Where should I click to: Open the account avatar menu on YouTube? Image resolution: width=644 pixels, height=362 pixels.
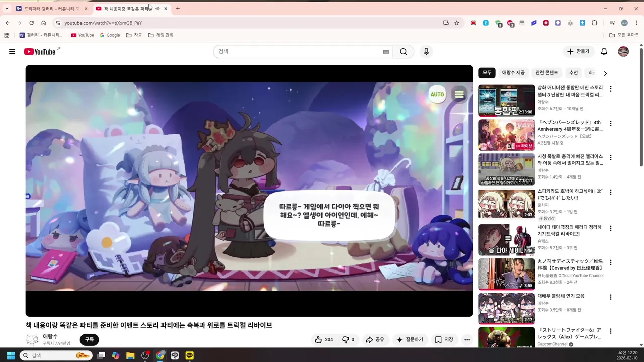coord(623,52)
